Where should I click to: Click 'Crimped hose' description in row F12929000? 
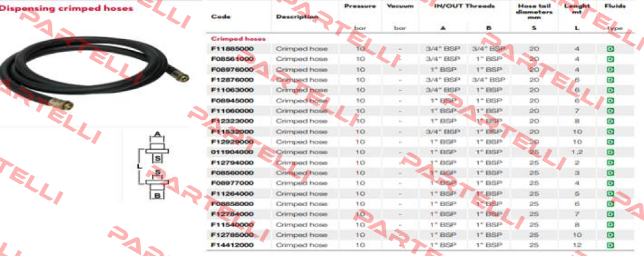pyautogui.click(x=301, y=142)
